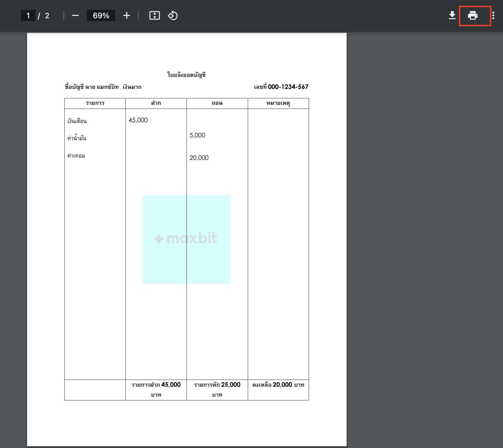Download the statement PDF
This screenshot has height=448, width=503.
(x=452, y=16)
